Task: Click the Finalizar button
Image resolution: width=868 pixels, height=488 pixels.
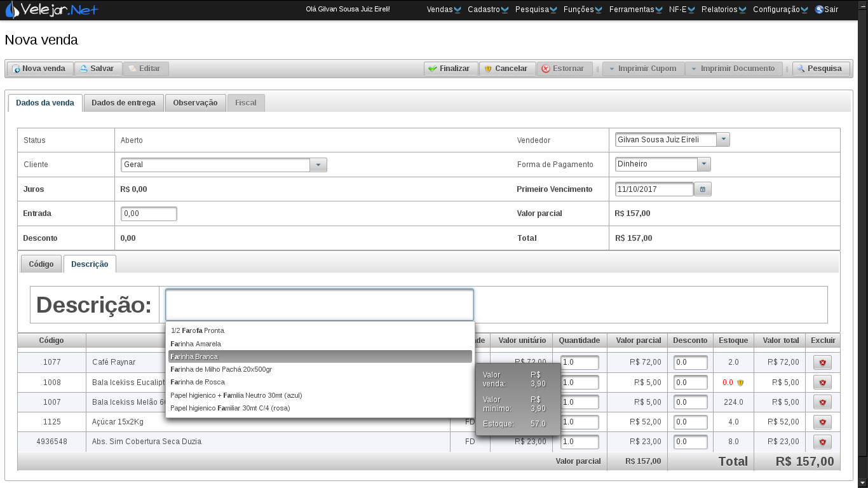Action: pos(451,69)
